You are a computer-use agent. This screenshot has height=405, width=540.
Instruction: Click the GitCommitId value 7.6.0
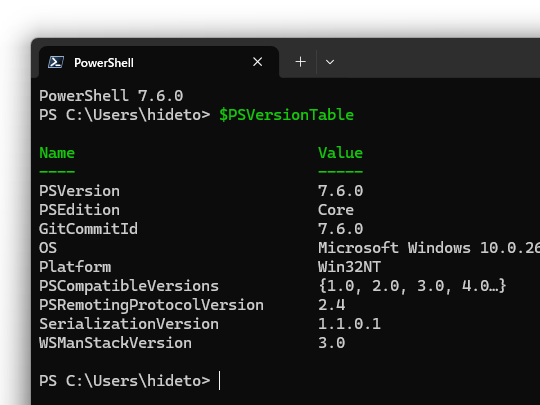(x=341, y=229)
